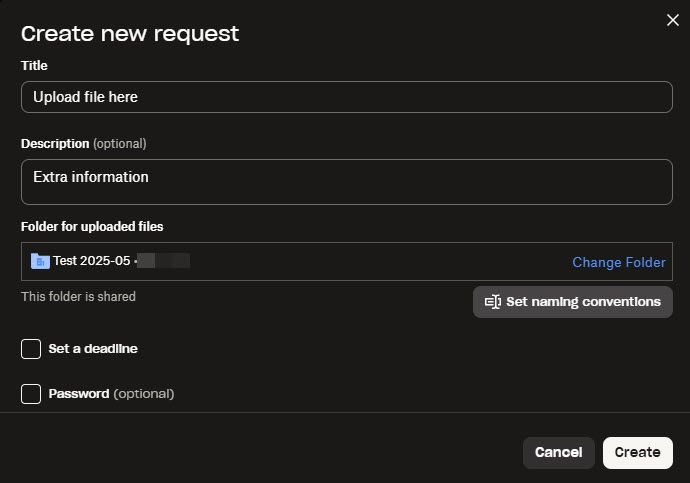This screenshot has width=690, height=483.
Task: Click into the Description text box
Action: (x=346, y=181)
